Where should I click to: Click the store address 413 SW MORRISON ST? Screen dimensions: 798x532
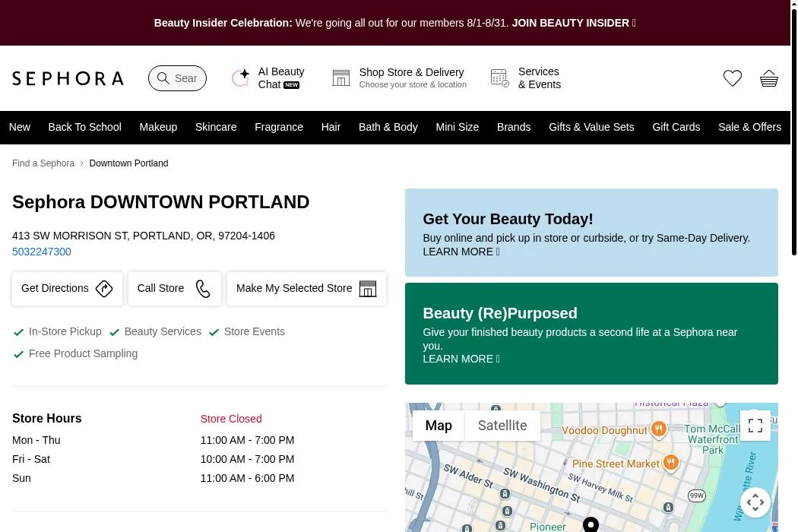pyautogui.click(x=144, y=236)
